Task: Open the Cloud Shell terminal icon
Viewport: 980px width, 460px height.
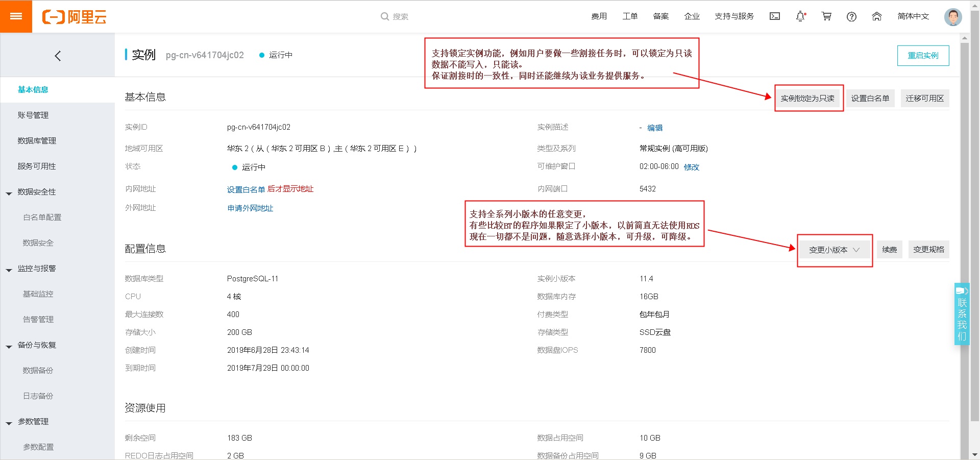Action: pyautogui.click(x=775, y=16)
